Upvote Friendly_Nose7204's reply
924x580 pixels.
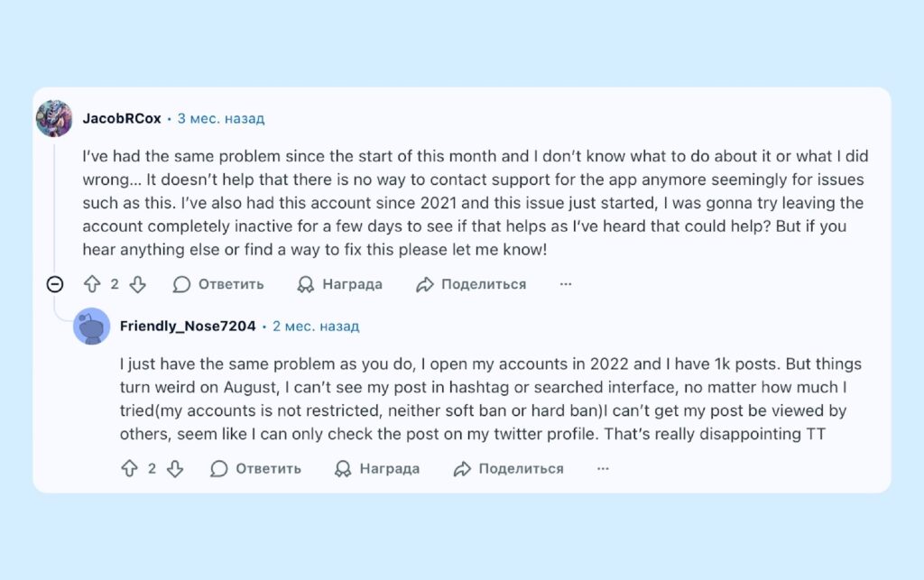130,468
